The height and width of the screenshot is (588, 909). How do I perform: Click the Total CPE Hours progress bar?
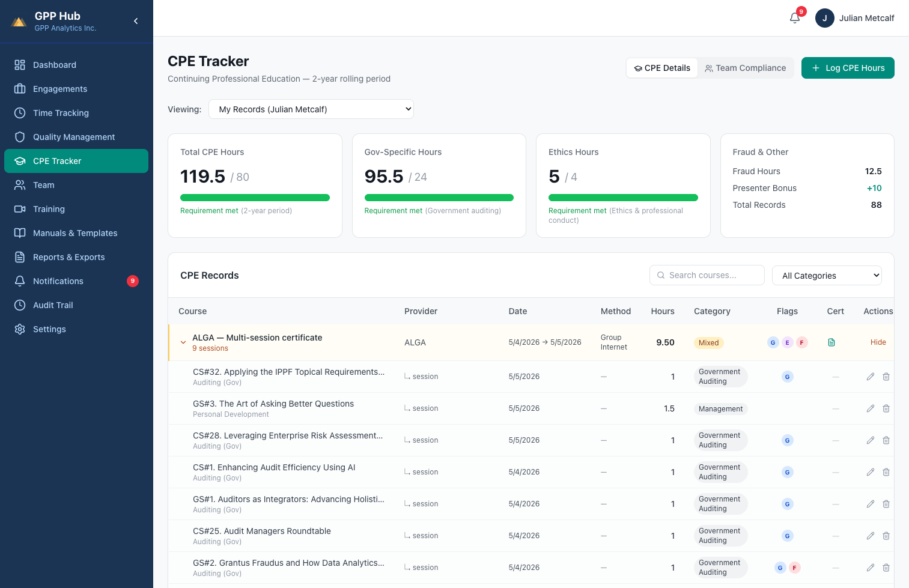pos(255,198)
